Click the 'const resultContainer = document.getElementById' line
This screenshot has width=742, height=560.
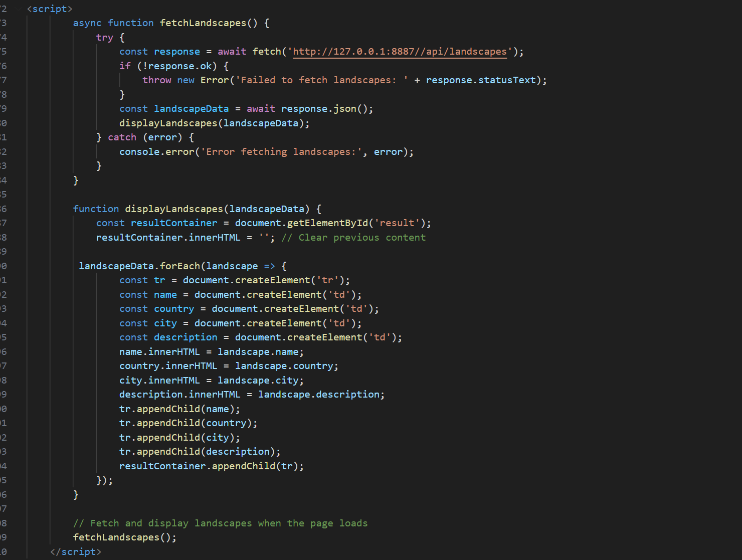pyautogui.click(x=264, y=223)
